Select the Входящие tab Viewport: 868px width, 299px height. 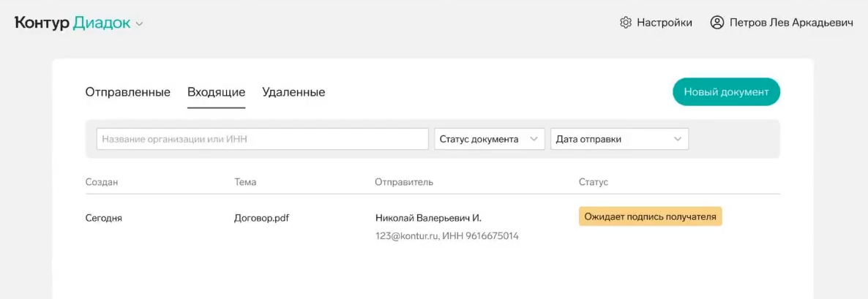tap(217, 92)
